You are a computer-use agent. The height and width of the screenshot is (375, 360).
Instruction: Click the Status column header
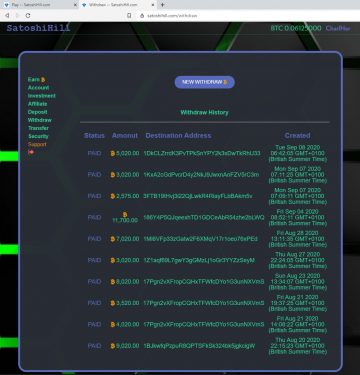click(x=94, y=136)
